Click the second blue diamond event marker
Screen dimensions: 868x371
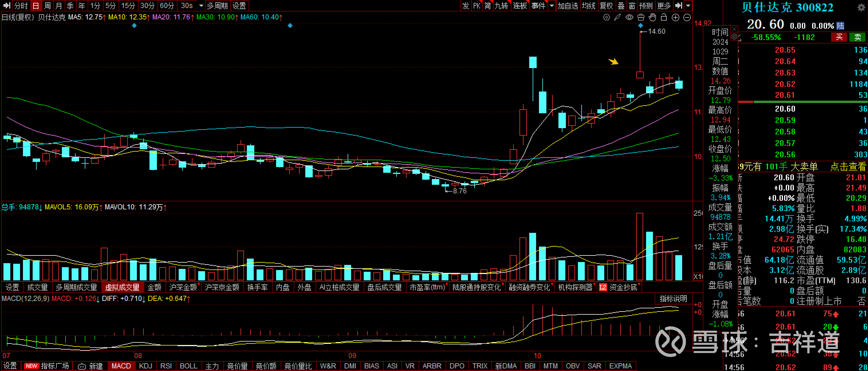290,25
